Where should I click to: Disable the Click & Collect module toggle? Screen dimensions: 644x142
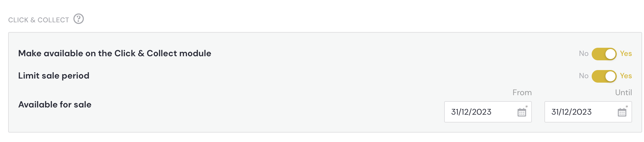tap(604, 54)
